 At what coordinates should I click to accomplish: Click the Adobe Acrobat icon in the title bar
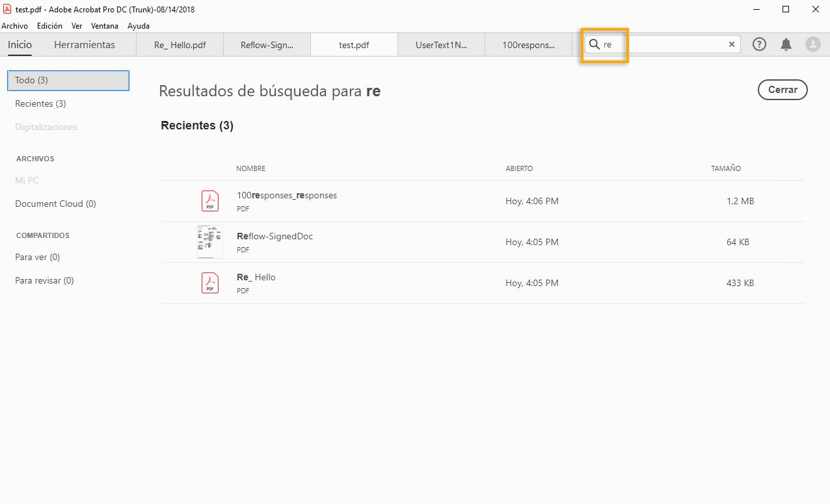[x=7, y=10]
